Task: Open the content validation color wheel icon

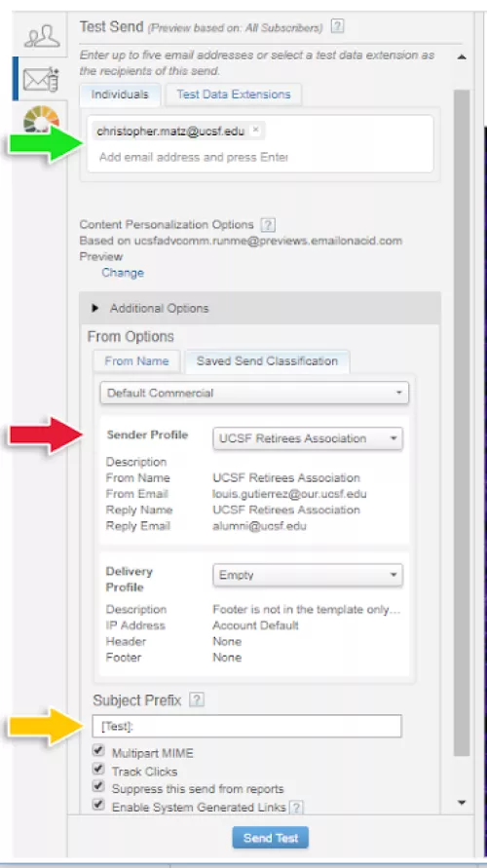Action: (x=42, y=118)
